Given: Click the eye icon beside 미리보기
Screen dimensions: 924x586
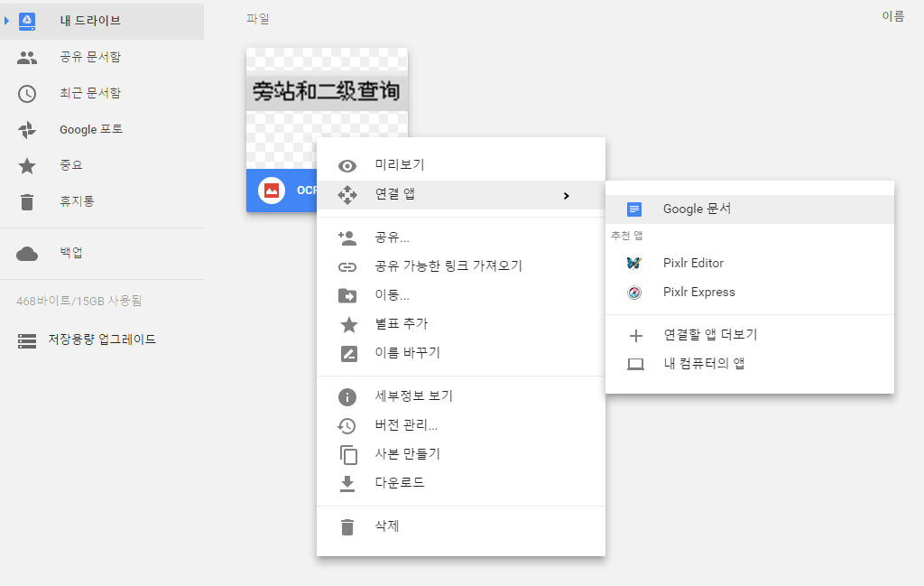Looking at the screenshot, I should [x=347, y=166].
